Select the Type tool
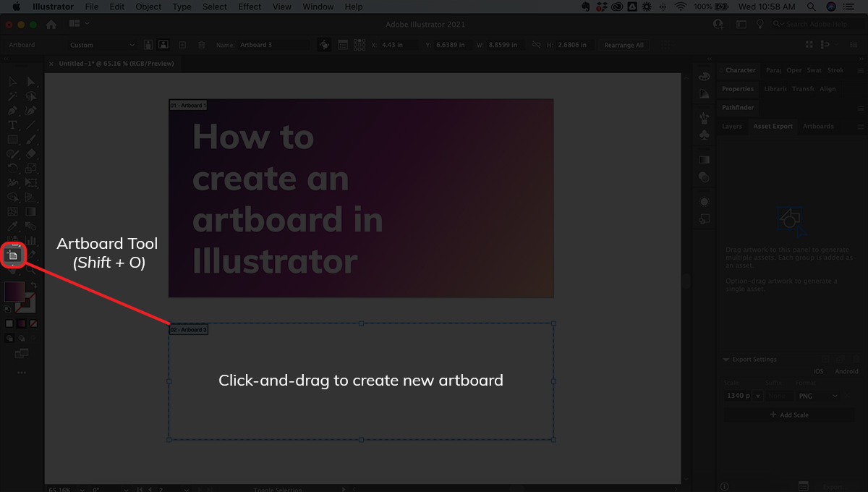 click(x=12, y=125)
